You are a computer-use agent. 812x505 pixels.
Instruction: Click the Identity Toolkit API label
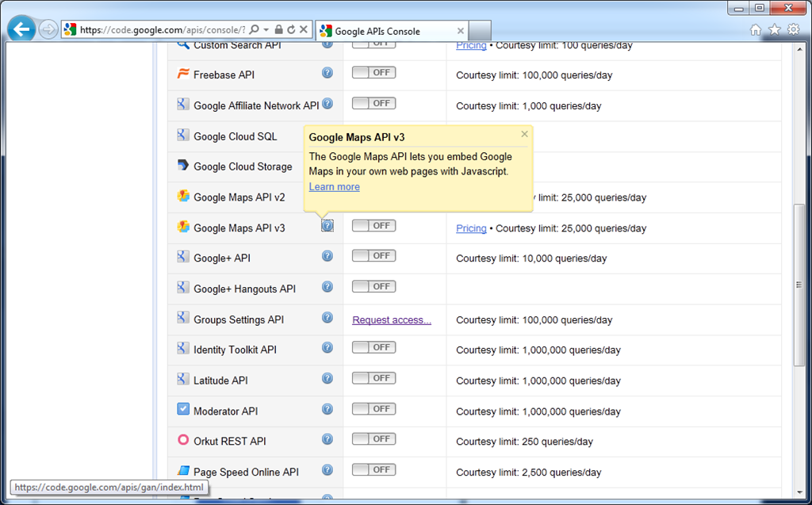[x=235, y=350]
